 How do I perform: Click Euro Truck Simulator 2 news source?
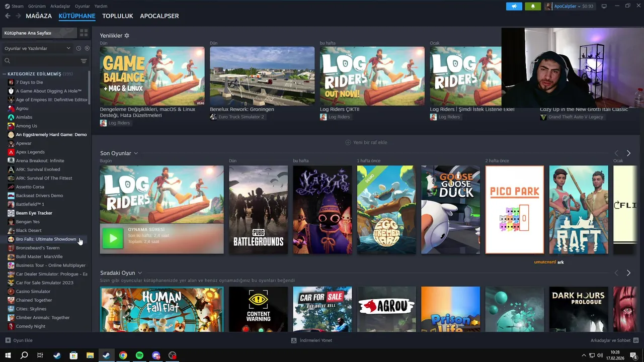(x=237, y=117)
